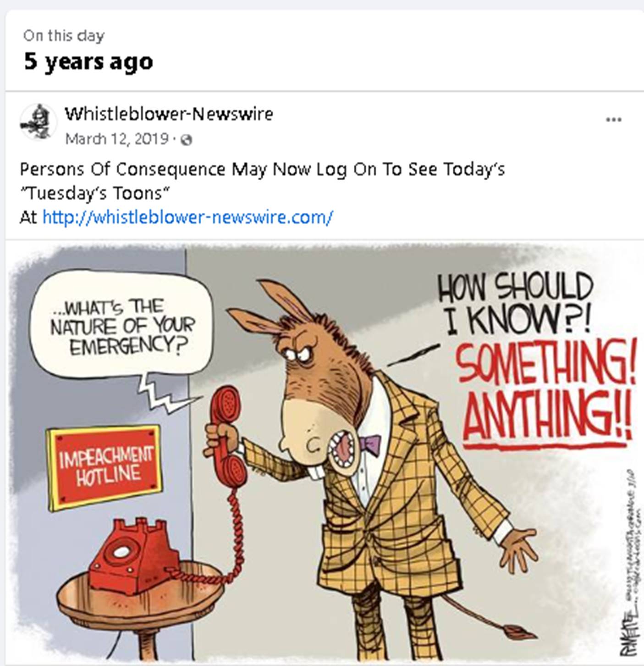Open the donkey cartoon image

point(325,453)
